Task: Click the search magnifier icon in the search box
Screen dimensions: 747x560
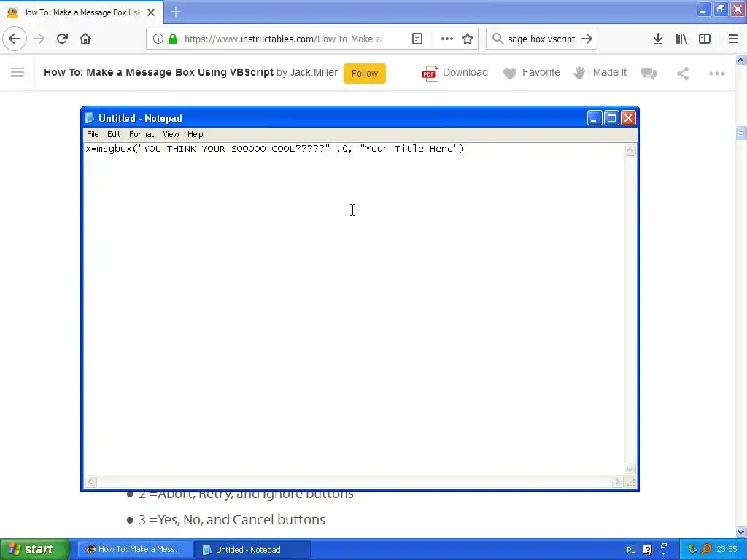Action: (498, 39)
